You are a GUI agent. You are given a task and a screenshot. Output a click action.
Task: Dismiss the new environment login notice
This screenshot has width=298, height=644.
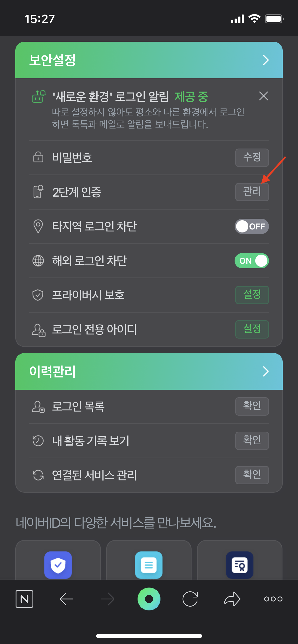tap(263, 96)
